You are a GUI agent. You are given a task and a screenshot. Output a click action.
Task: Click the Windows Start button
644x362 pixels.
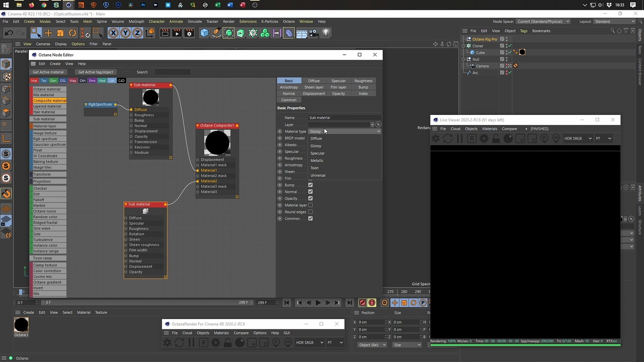pyautogui.click(x=6, y=5)
